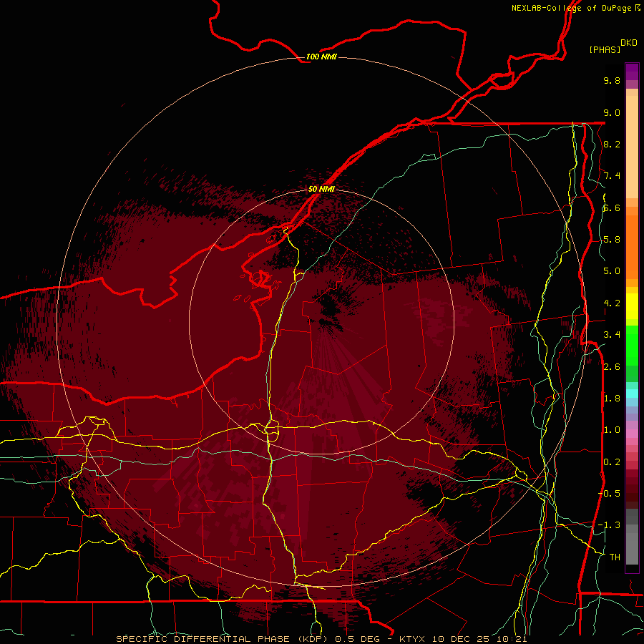The width and height of the screenshot is (644, 644).
Task: Click the 5.0 color scale value
Action: (x=612, y=271)
